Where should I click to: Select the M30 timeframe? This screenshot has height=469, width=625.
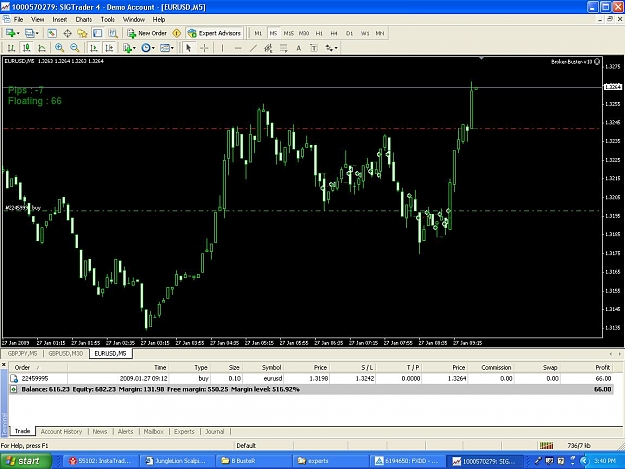[304, 33]
